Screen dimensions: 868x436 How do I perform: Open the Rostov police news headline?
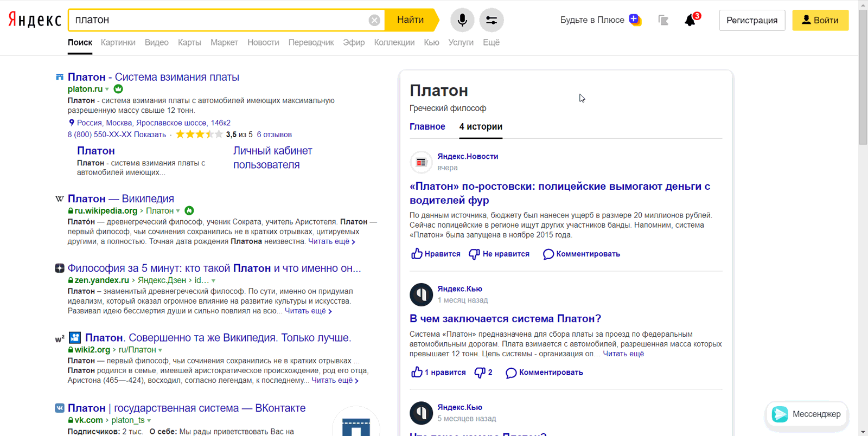[560, 193]
